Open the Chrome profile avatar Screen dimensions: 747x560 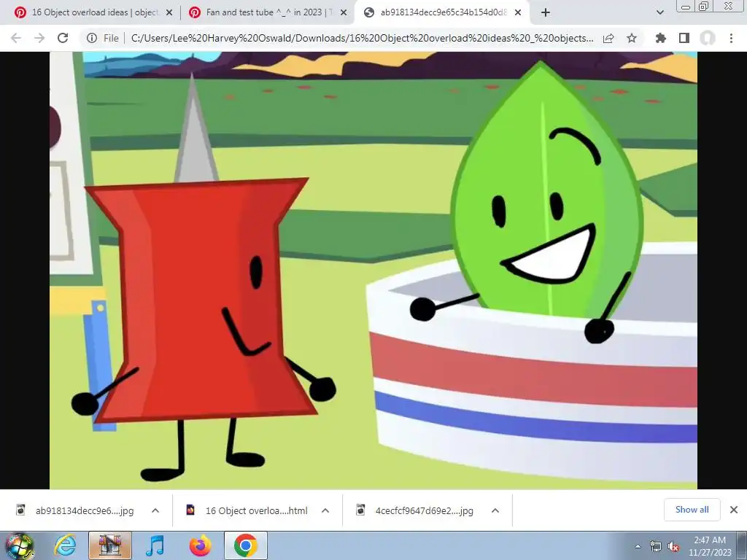[x=708, y=38]
